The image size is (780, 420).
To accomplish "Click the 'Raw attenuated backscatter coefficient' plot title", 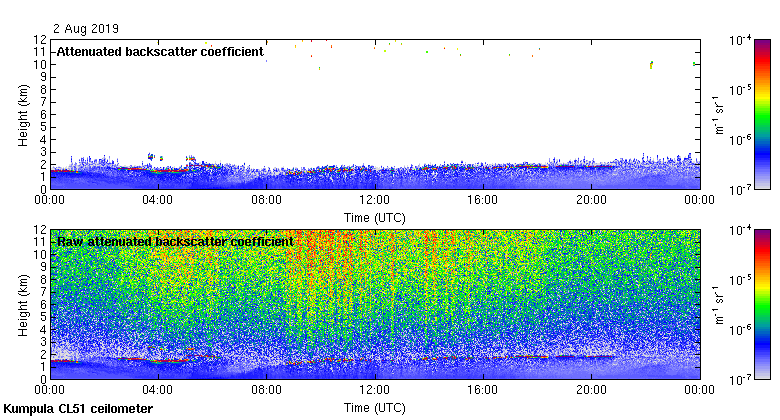I will pyautogui.click(x=175, y=242).
